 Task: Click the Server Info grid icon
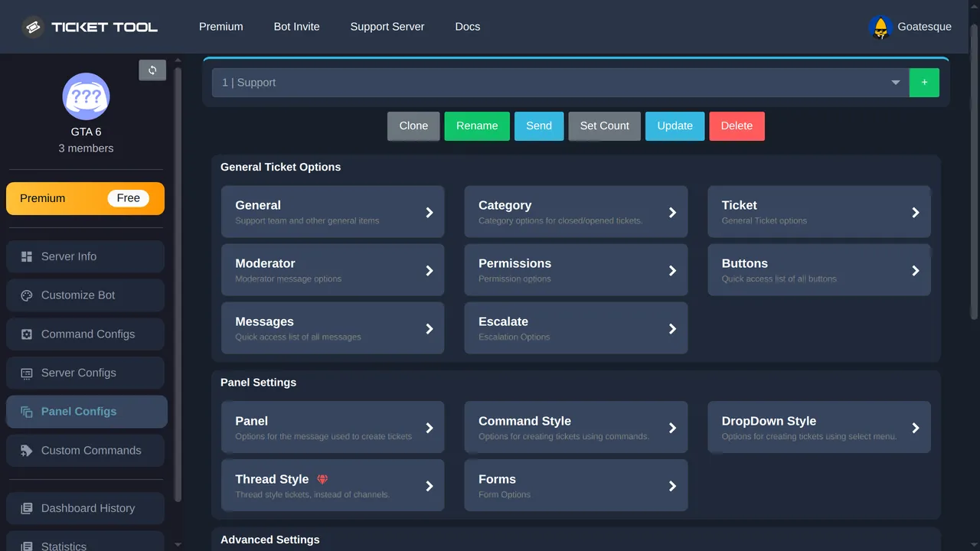[x=27, y=256]
